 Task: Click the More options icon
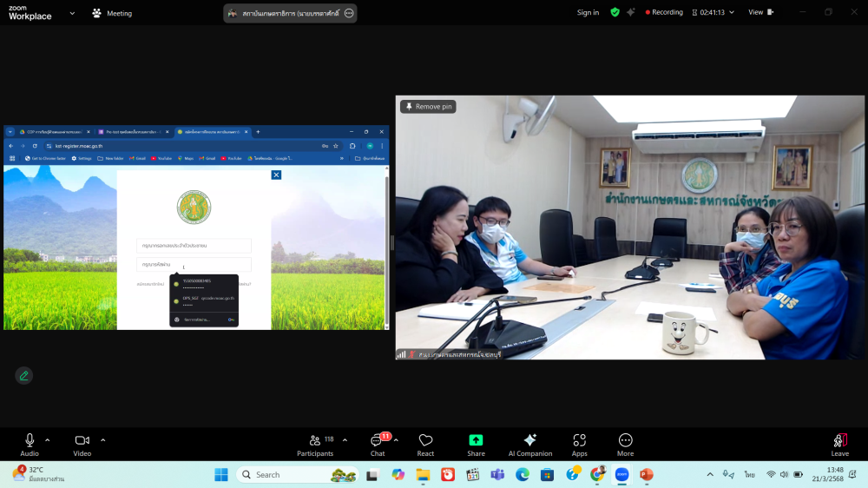625,441
